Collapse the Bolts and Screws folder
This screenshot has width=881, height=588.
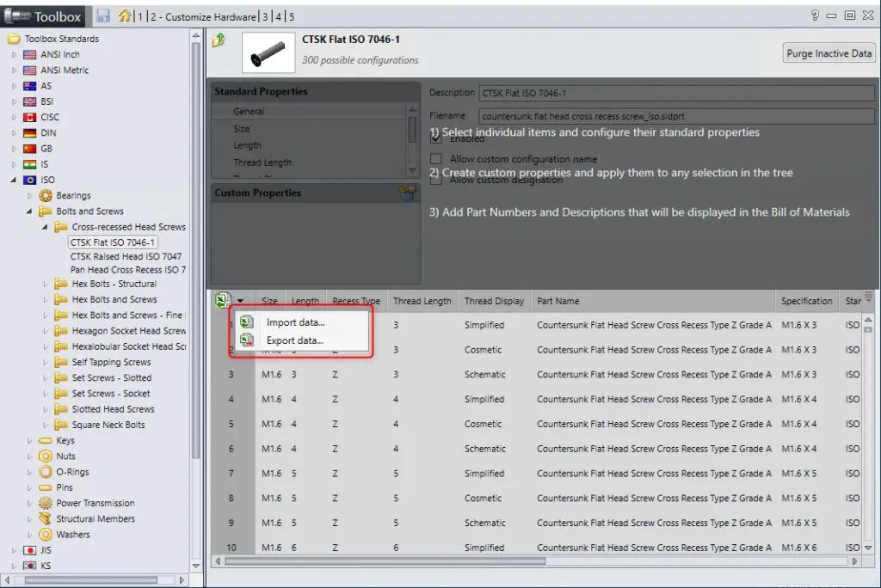pos(29,211)
